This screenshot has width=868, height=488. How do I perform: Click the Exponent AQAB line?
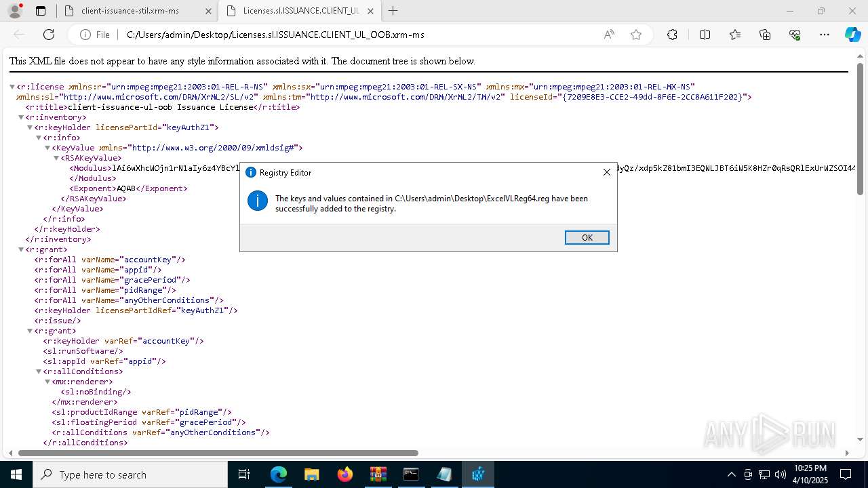(129, 188)
